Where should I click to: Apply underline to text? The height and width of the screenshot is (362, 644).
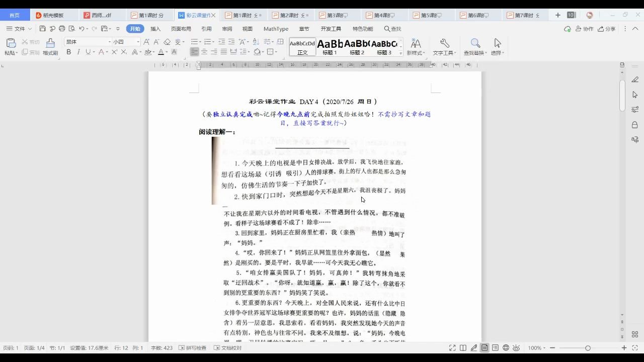88,52
